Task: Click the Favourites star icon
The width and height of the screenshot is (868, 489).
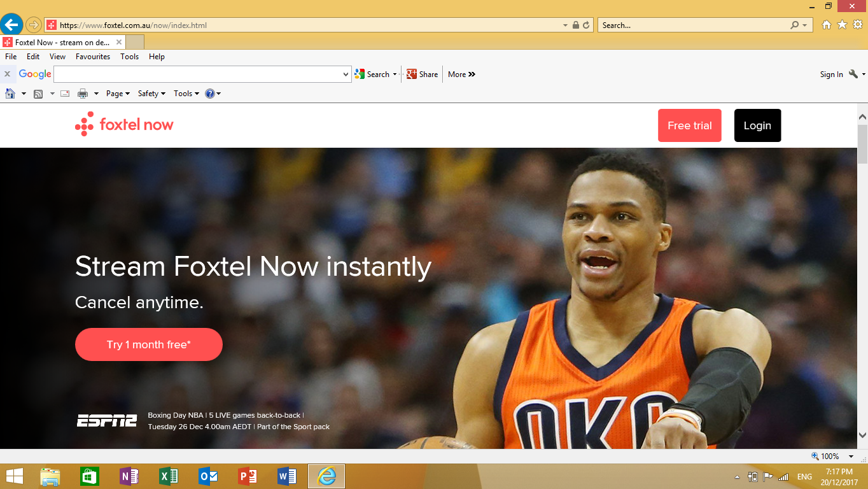Action: [841, 24]
